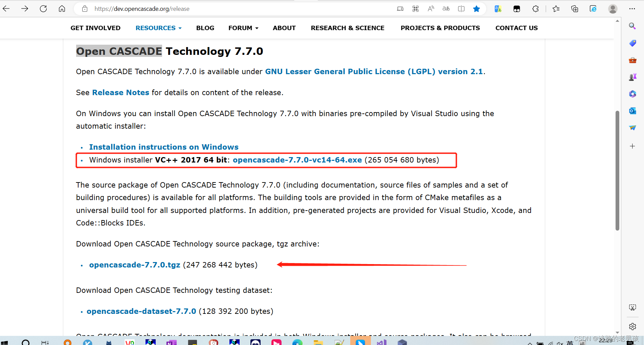The image size is (644, 345).
Task: Open the Settings and more menu
Action: coord(632,9)
